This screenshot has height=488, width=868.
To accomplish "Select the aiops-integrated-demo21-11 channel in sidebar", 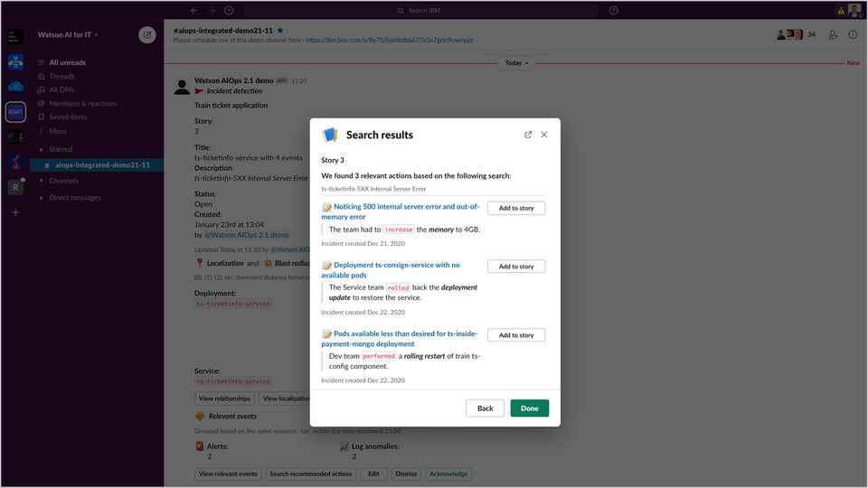I will 97,164.
